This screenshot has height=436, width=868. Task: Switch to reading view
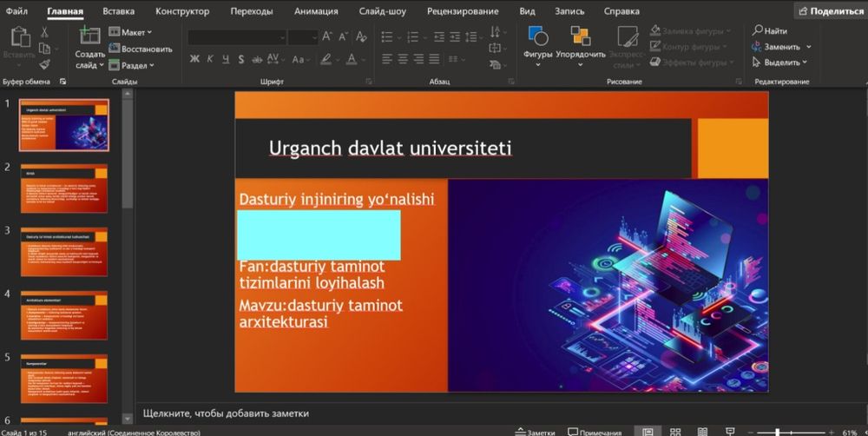click(702, 433)
